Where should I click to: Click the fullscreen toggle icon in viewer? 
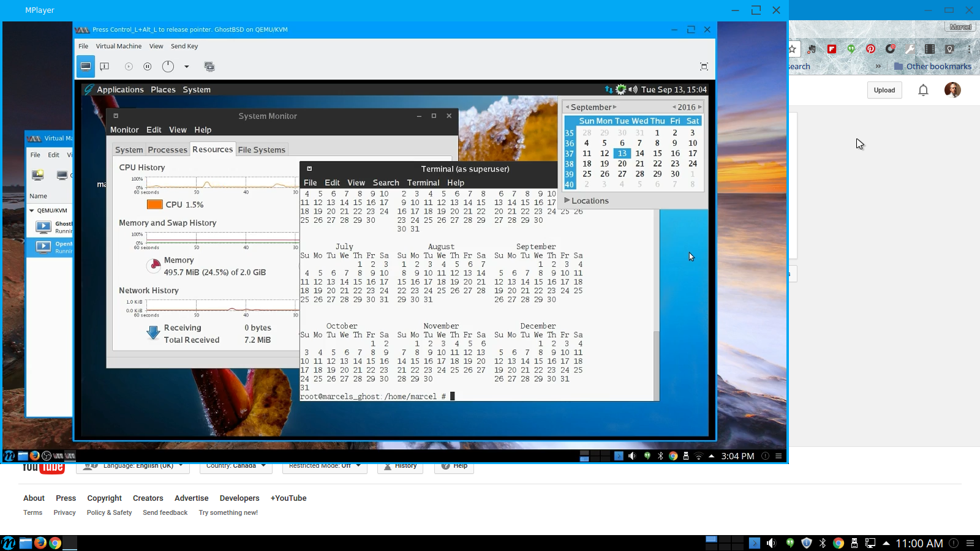click(704, 66)
